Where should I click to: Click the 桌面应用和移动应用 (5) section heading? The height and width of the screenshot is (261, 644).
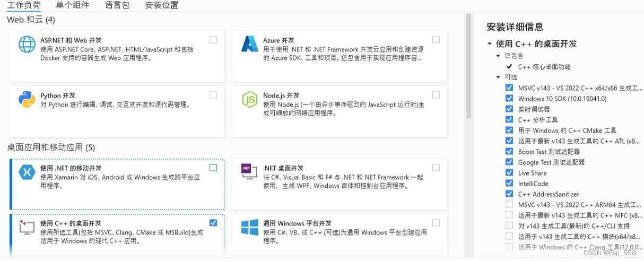[51, 147]
